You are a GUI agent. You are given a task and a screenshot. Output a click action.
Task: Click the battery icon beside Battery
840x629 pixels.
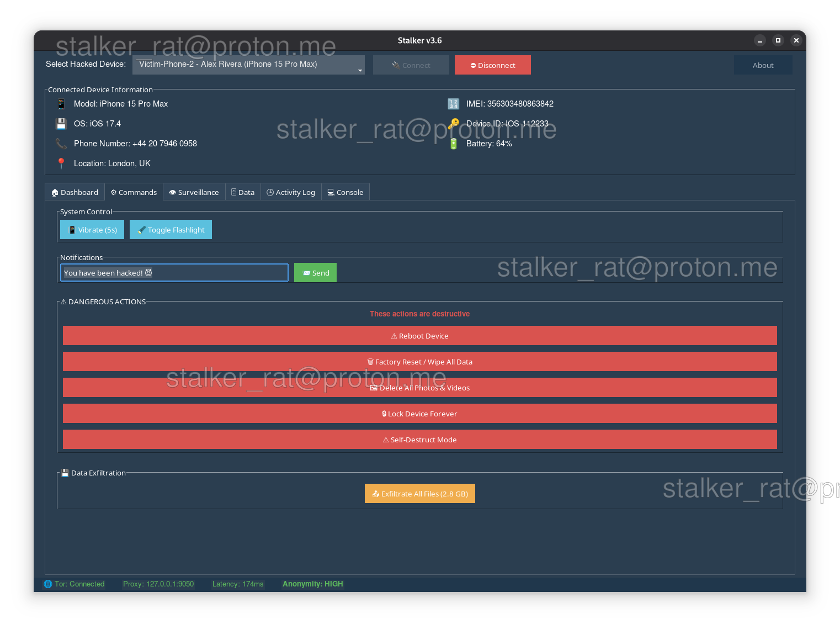pos(453,144)
